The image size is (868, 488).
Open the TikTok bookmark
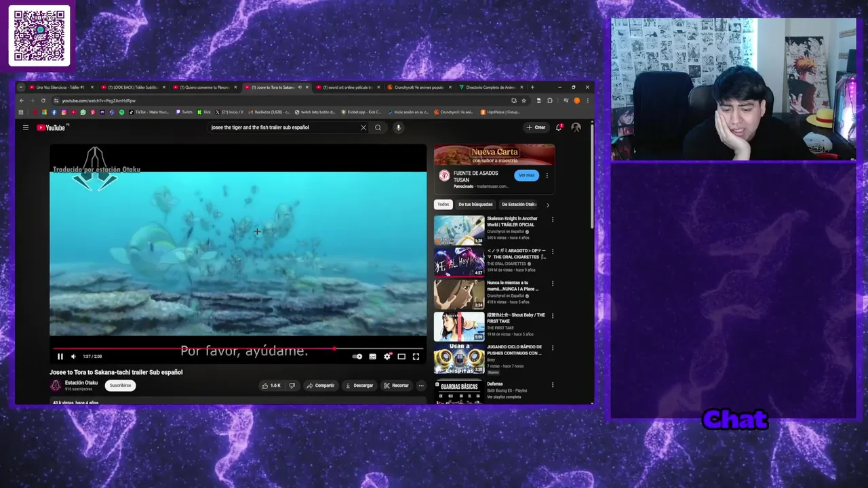[150, 113]
